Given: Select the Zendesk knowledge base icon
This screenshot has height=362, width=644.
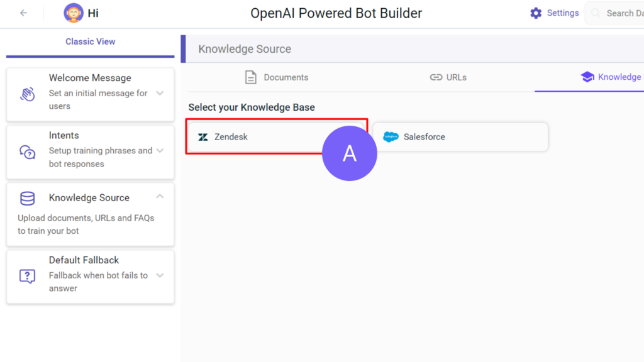Looking at the screenshot, I should (203, 136).
